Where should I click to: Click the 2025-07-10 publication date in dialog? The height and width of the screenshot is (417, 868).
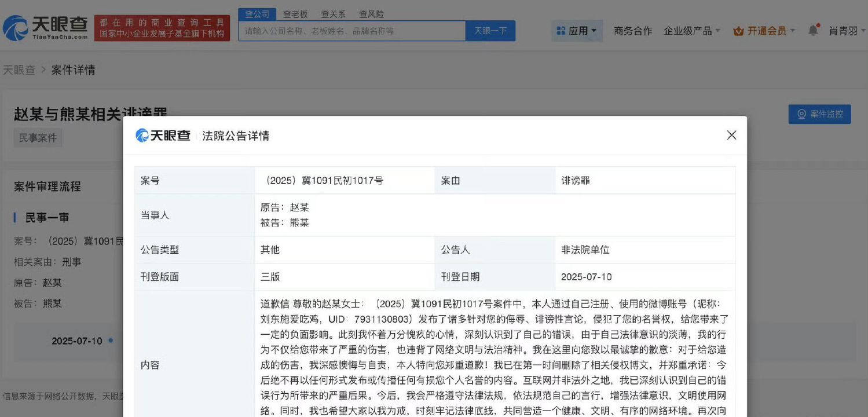click(x=587, y=277)
